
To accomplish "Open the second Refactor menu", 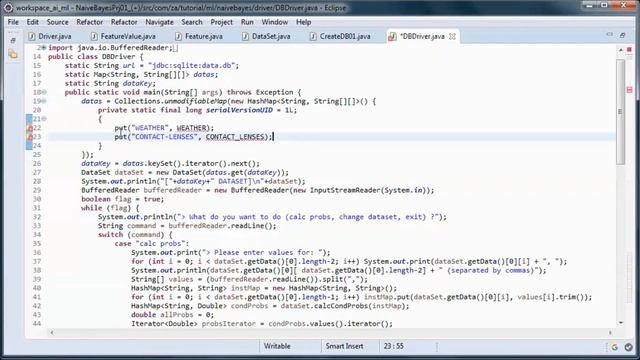I will pyautogui.click(x=124, y=22).
